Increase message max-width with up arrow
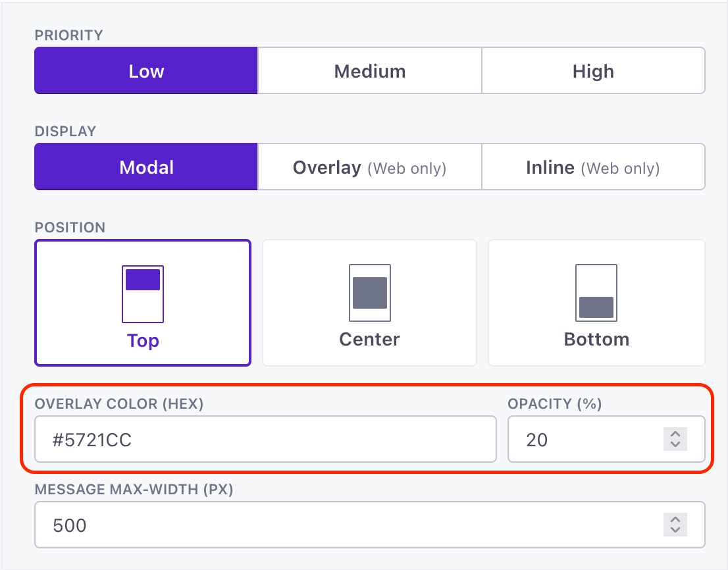Image resolution: width=728 pixels, height=570 pixels. coord(675,519)
